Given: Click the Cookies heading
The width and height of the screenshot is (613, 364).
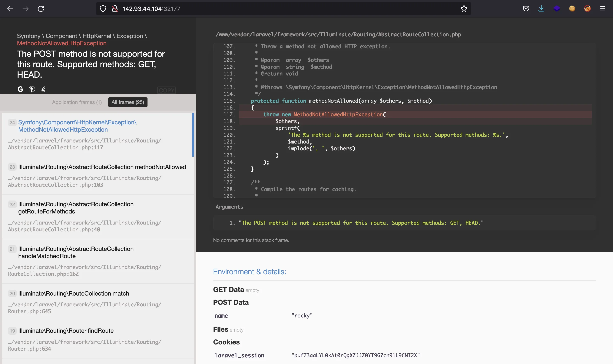Looking at the screenshot, I should [x=226, y=342].
